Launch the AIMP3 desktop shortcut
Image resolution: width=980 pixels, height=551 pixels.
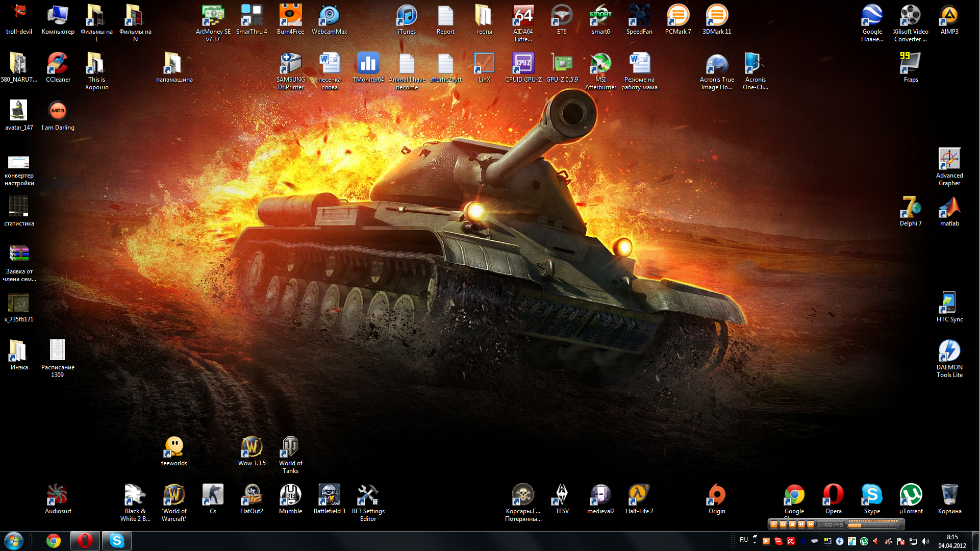pos(949,20)
